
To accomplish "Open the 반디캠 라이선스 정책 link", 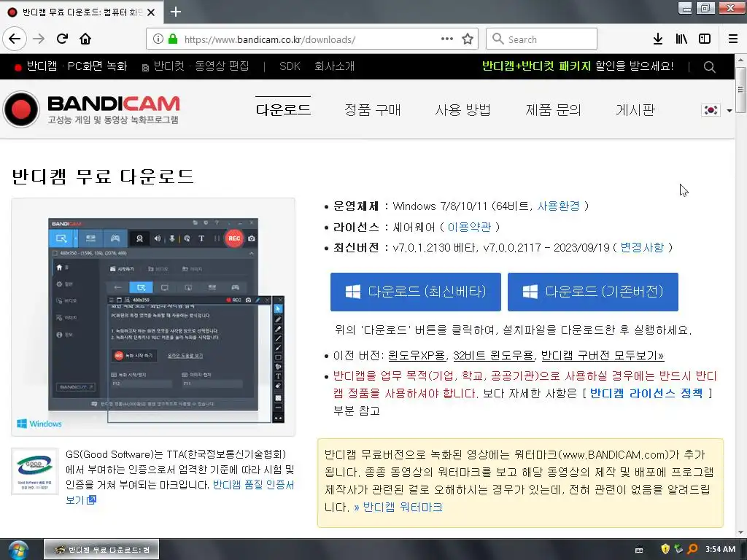I will pos(646,393).
